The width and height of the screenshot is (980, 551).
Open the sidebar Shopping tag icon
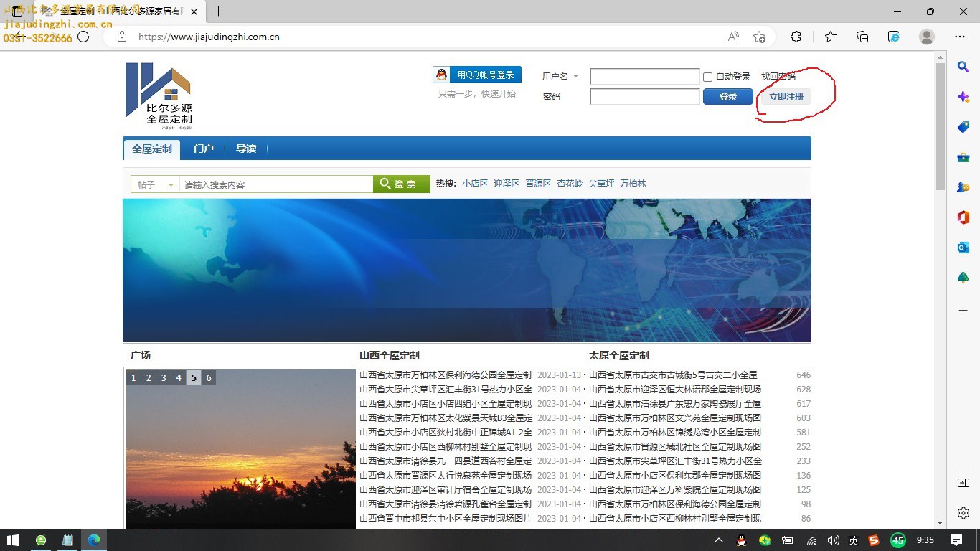(x=963, y=127)
